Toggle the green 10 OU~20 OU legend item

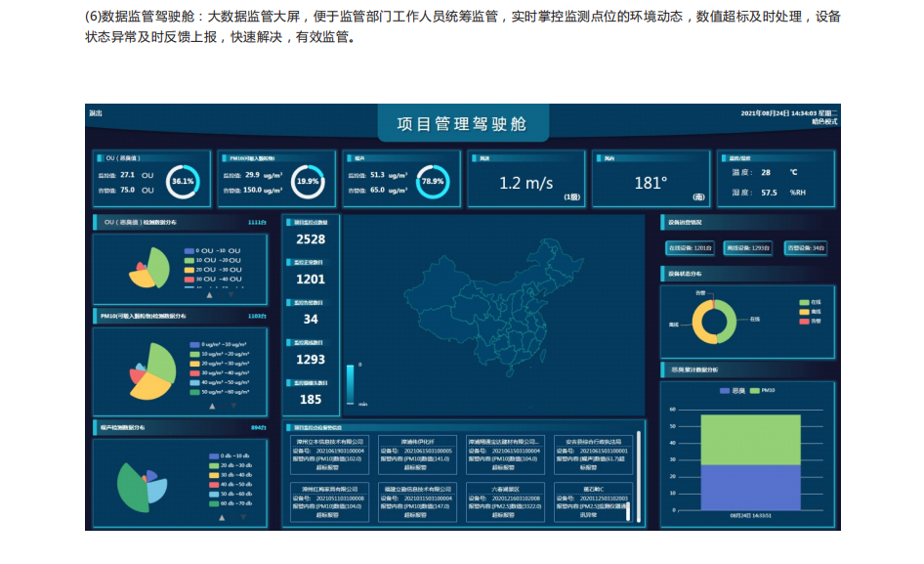pos(213,260)
